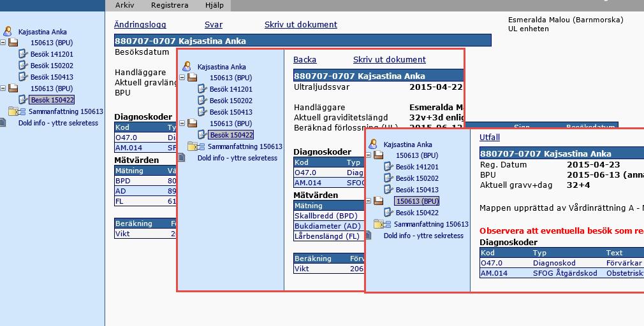Collapse first 150613 (BPU) folder in main sidebar
The width and height of the screenshot is (644, 326).
3,42
